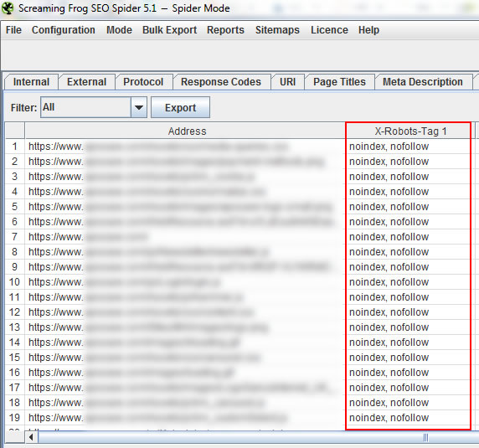This screenshot has width=479, height=448.
Task: Open the Sitemaps menu
Action: (x=277, y=30)
